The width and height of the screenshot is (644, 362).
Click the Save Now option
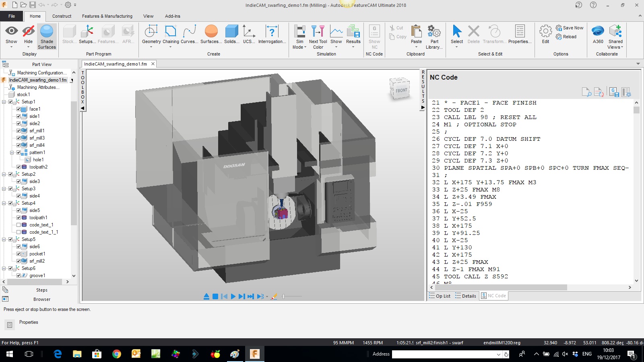click(x=569, y=28)
